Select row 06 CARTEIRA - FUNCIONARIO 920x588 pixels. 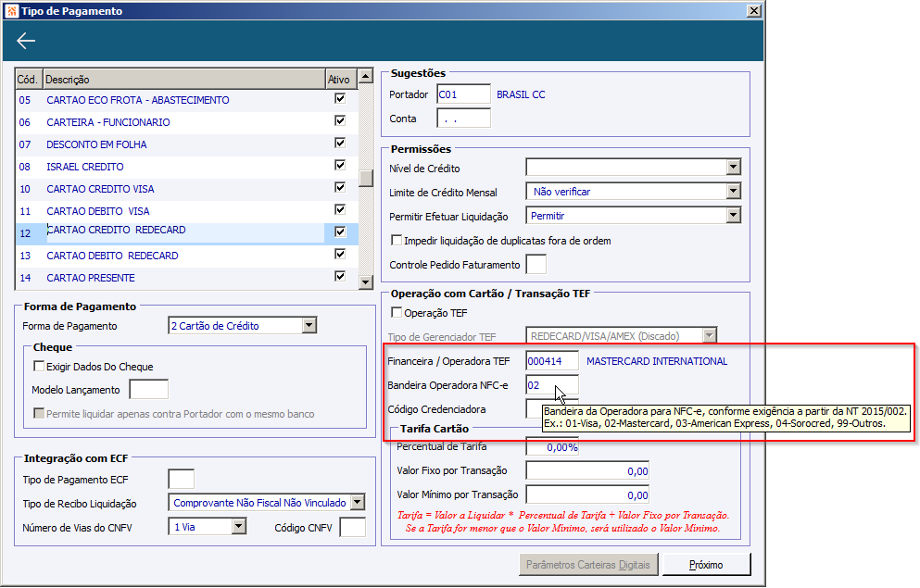tap(186, 122)
